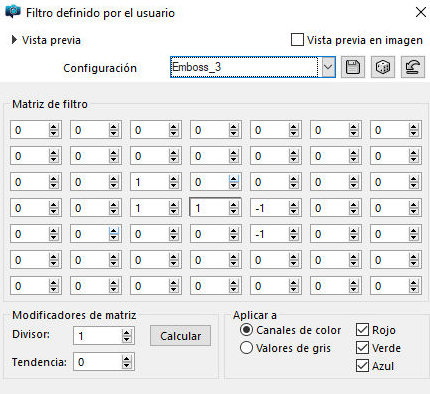Open the Configuración preset dropdown arrow
This screenshot has width=430, height=394.
pos(328,67)
